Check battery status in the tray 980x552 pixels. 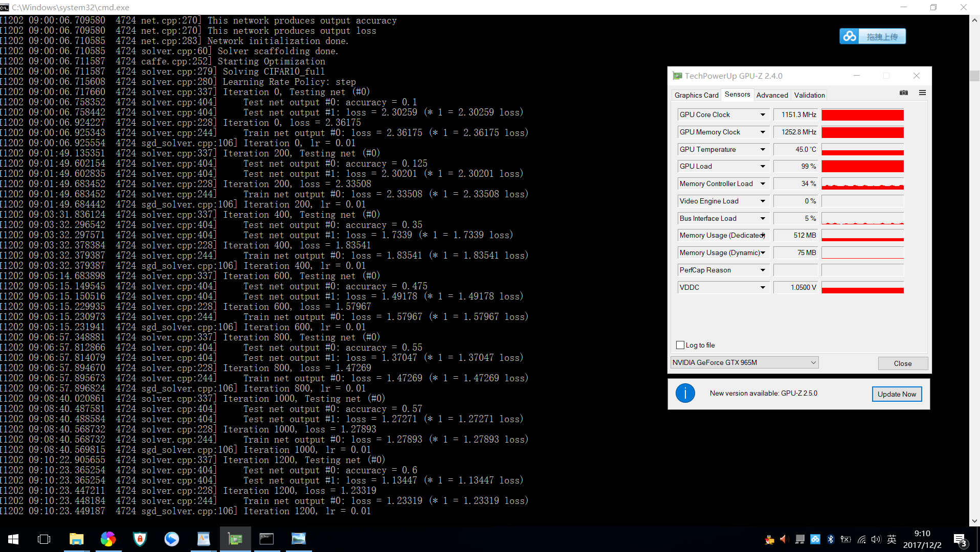(x=846, y=539)
